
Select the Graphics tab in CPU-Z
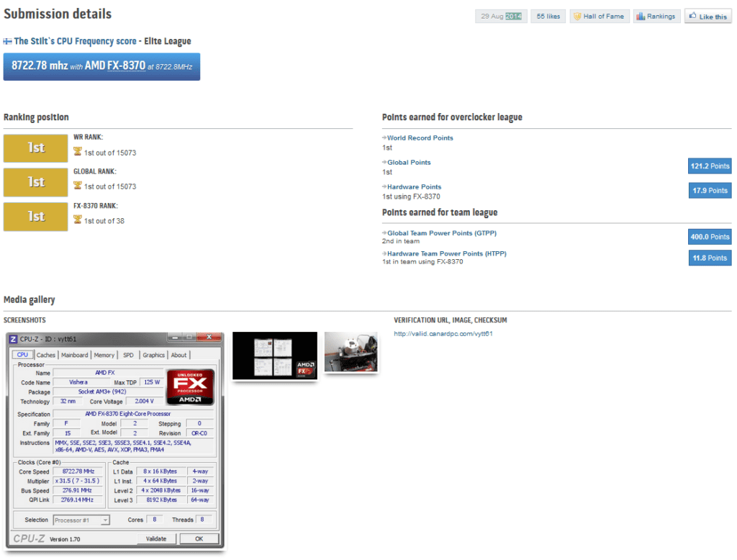[x=154, y=355]
